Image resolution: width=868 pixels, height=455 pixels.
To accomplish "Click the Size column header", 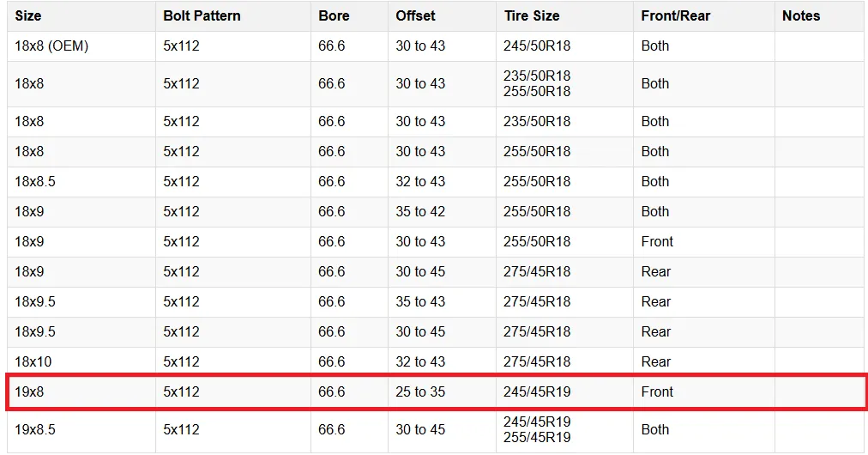I will click(x=28, y=16).
